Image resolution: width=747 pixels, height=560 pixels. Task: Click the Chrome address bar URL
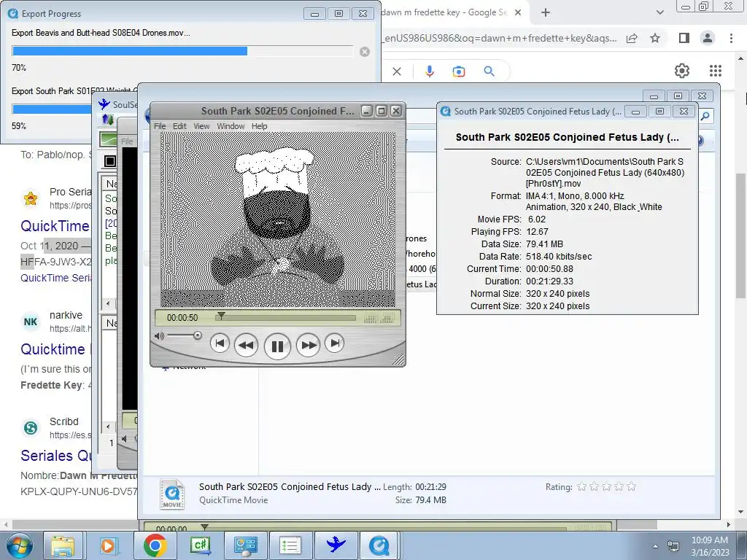(x=500, y=38)
